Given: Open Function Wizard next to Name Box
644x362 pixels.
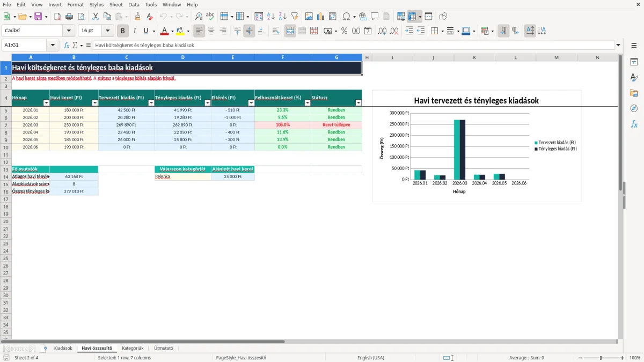Looking at the screenshot, I should [x=67, y=46].
